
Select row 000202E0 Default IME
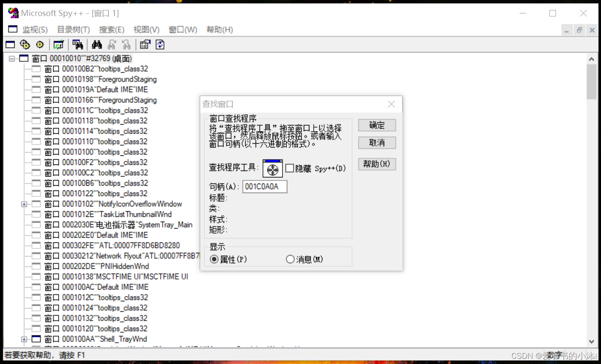tap(96, 235)
